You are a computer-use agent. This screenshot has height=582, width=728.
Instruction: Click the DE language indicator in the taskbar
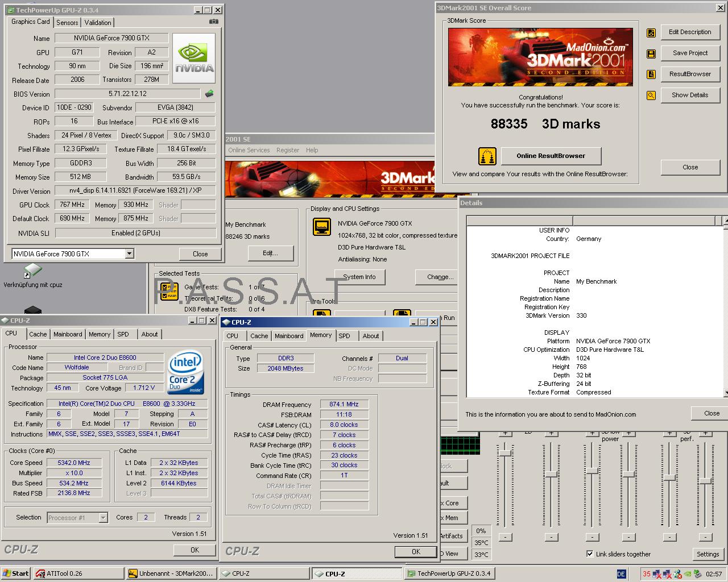(x=621, y=573)
